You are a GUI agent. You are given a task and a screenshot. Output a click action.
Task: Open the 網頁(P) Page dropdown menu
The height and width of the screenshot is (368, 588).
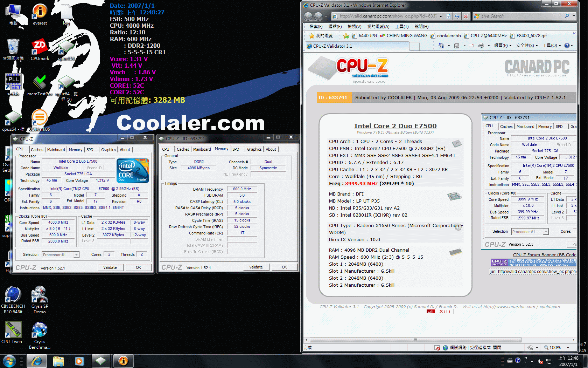point(503,46)
